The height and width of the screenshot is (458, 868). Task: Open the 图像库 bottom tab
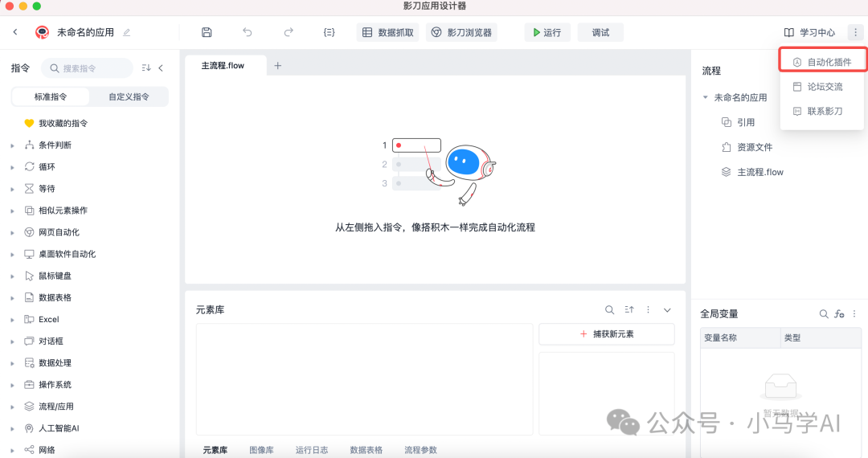coord(261,450)
